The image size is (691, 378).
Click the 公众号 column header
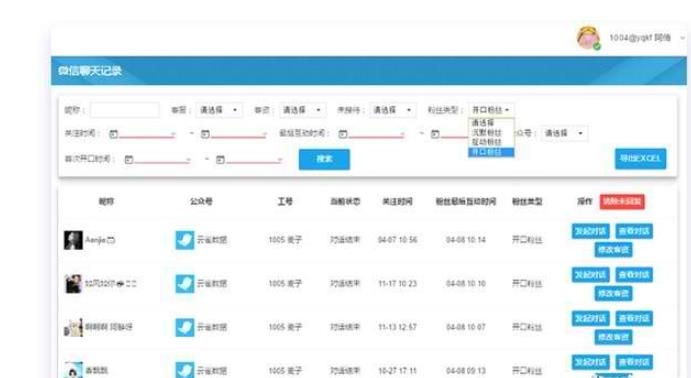click(201, 202)
